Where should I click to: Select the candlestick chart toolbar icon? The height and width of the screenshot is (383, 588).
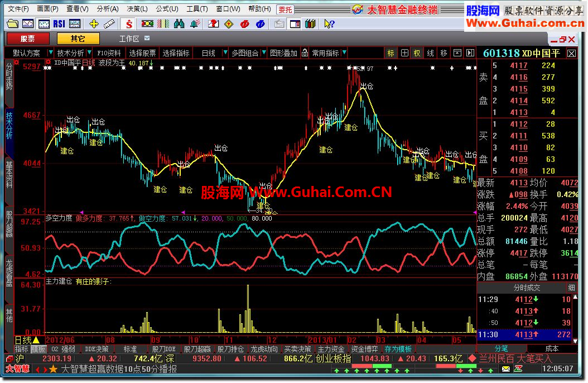[44, 24]
